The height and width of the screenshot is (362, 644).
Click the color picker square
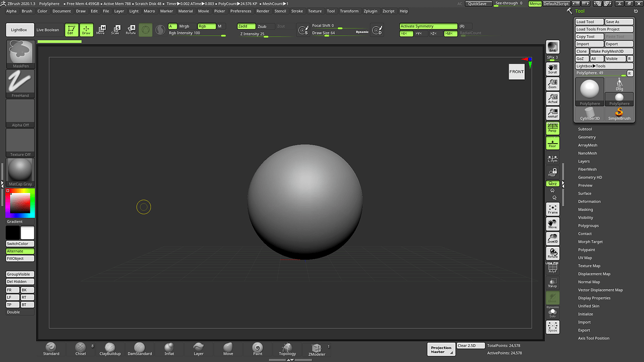pyautogui.click(x=20, y=203)
